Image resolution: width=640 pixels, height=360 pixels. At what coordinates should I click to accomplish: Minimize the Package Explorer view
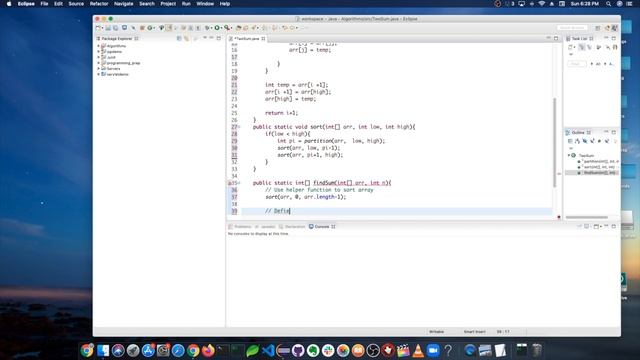211,38
